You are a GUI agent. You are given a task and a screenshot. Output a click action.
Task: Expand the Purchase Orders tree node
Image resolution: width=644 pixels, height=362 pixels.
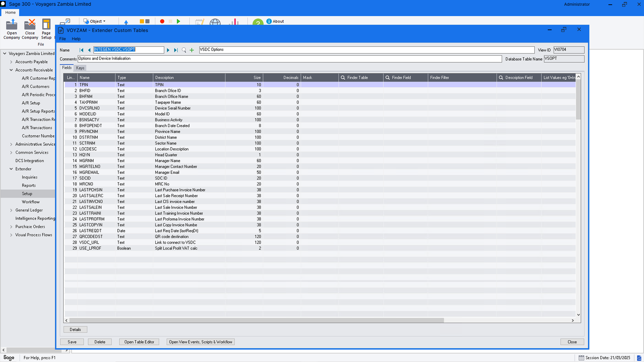[11, 227]
